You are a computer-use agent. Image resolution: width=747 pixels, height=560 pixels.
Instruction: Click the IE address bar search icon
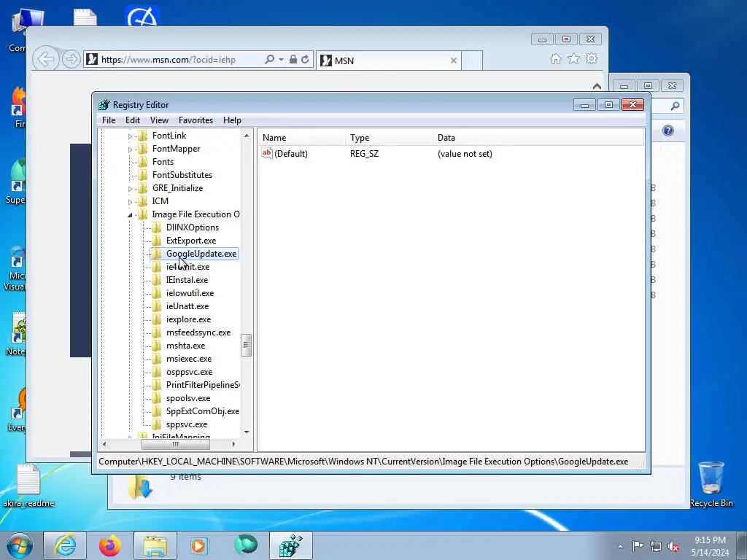[270, 60]
